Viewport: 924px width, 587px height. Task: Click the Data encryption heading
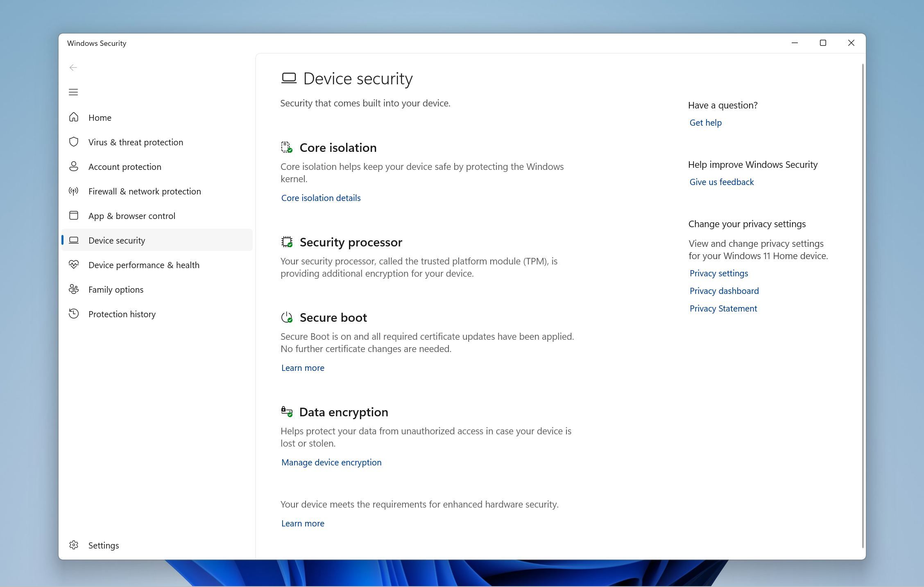344,412
